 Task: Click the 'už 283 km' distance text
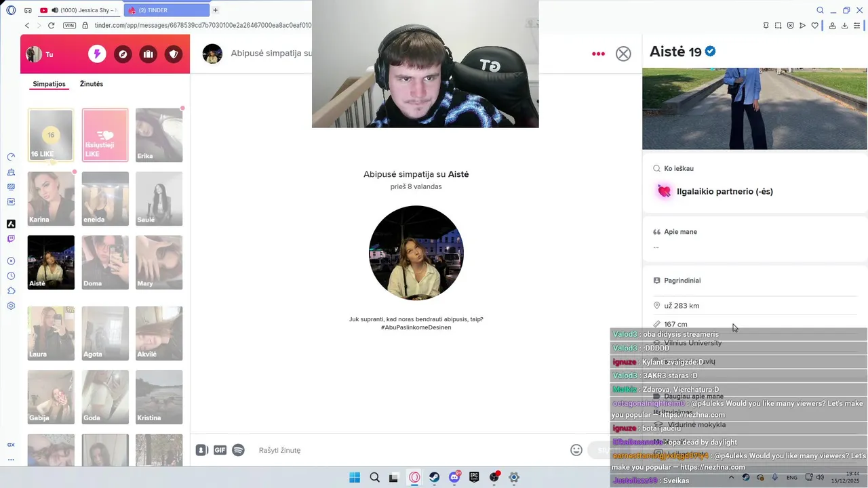[x=682, y=306]
